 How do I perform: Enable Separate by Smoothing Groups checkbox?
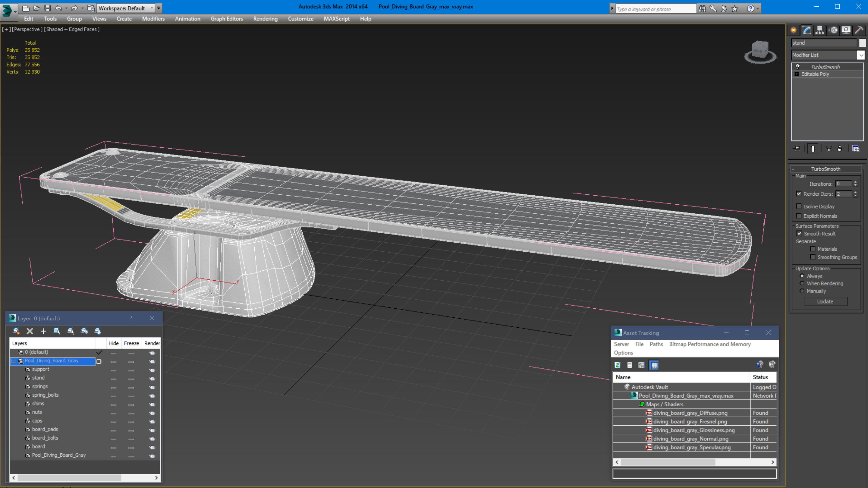click(x=813, y=257)
